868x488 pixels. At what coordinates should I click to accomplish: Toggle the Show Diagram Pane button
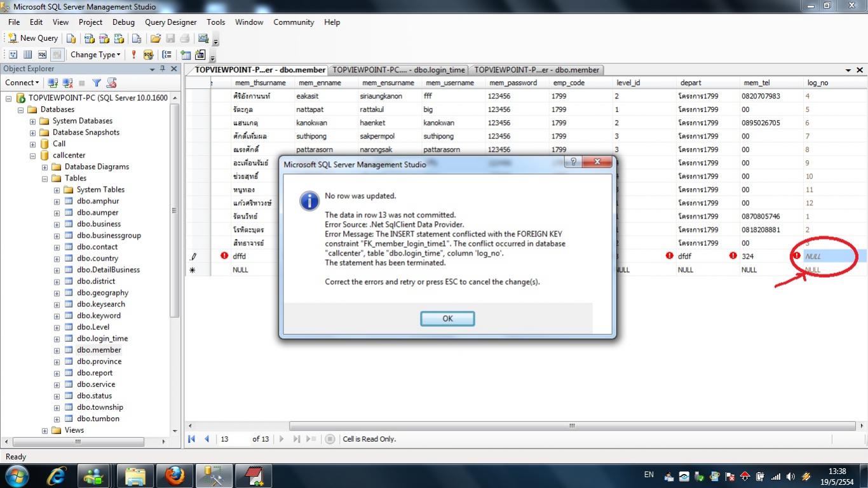[13, 55]
